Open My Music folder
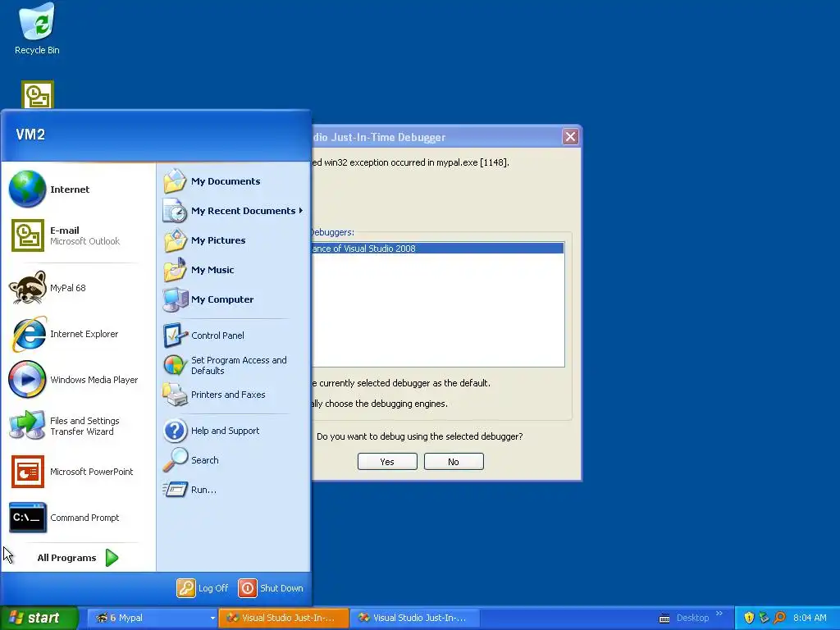This screenshot has height=630, width=840. pos(199,270)
